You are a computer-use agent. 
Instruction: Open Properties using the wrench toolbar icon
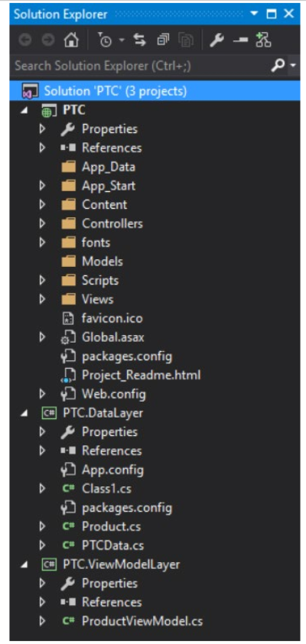coord(216,41)
